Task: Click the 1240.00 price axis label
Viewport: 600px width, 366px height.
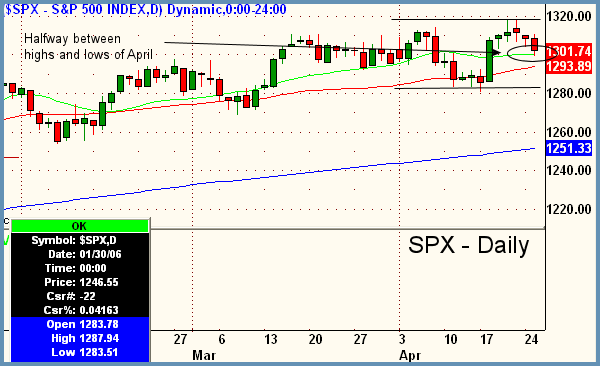Action: coord(569,170)
